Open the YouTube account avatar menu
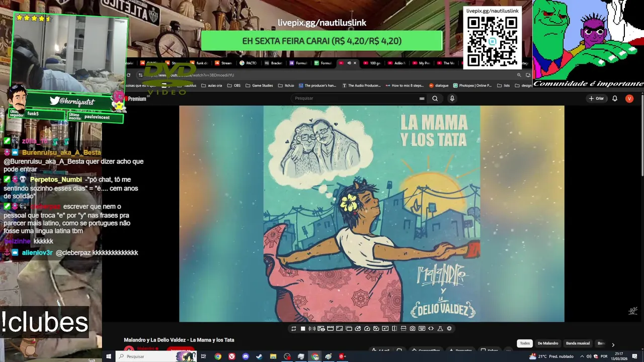The height and width of the screenshot is (362, 644). [x=629, y=99]
